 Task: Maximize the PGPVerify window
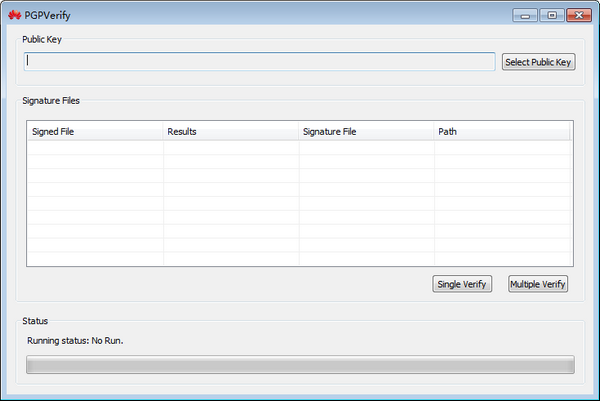(x=551, y=16)
